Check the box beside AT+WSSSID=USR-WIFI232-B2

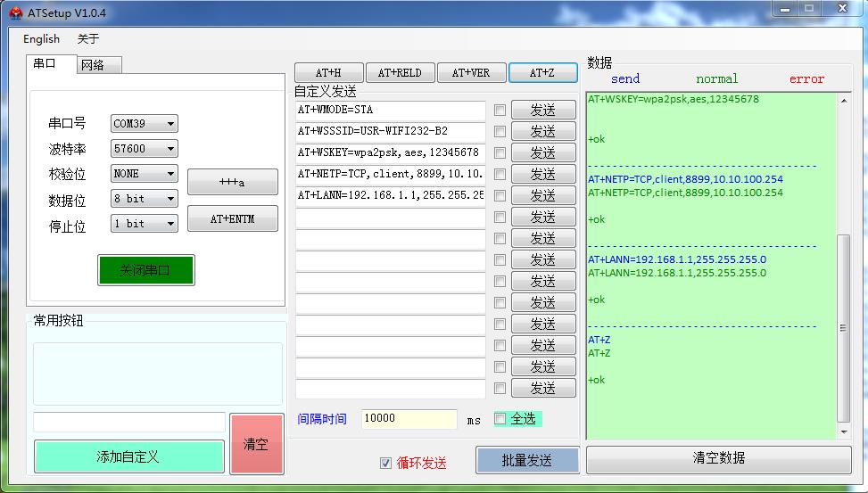(x=500, y=132)
